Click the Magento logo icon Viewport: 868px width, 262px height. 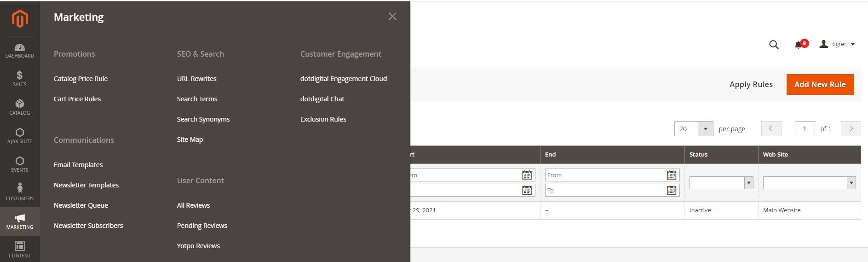pos(20,19)
